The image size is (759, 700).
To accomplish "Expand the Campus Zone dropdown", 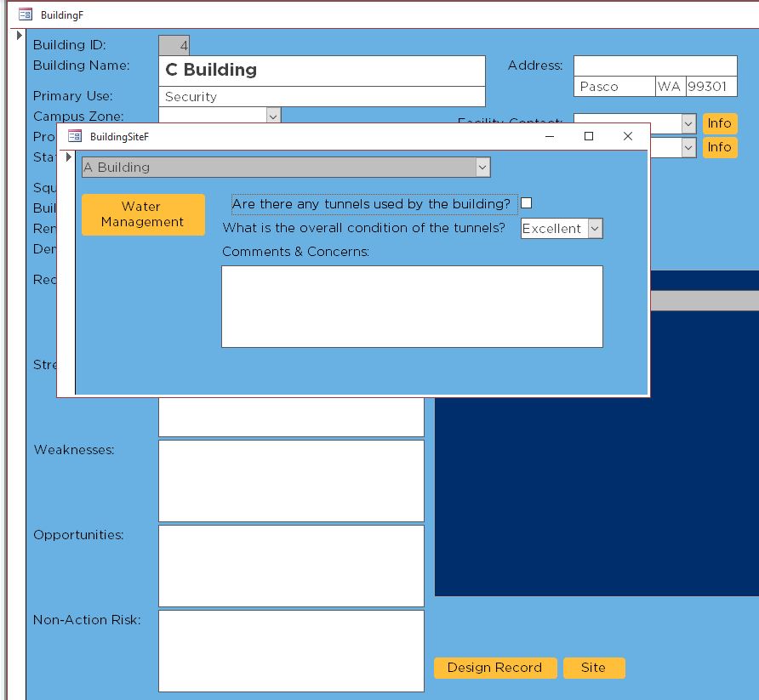I will tap(273, 117).
